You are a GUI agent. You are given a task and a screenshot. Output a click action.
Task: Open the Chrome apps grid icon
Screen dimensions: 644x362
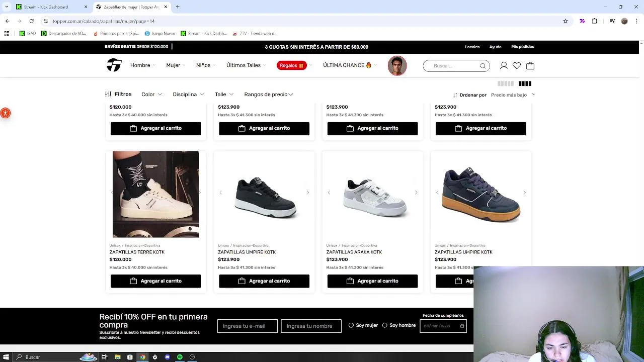point(7,33)
